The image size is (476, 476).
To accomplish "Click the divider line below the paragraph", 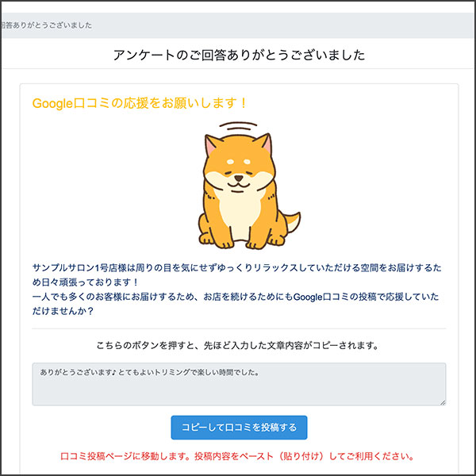I will (x=239, y=328).
